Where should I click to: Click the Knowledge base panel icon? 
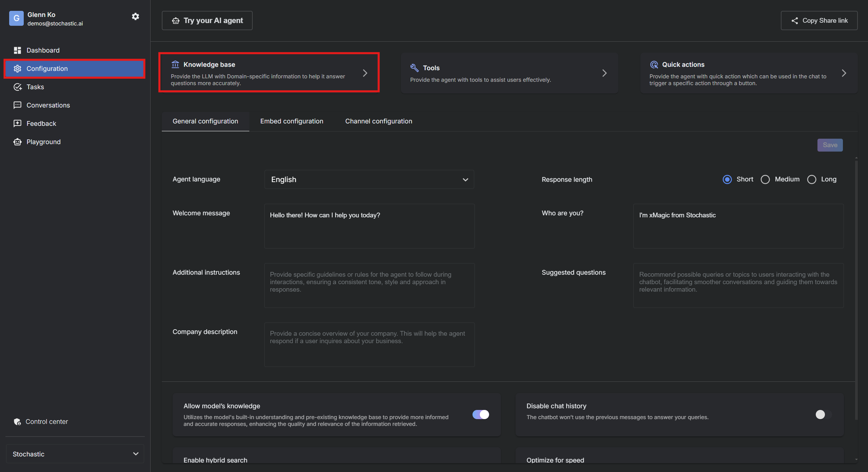click(175, 64)
